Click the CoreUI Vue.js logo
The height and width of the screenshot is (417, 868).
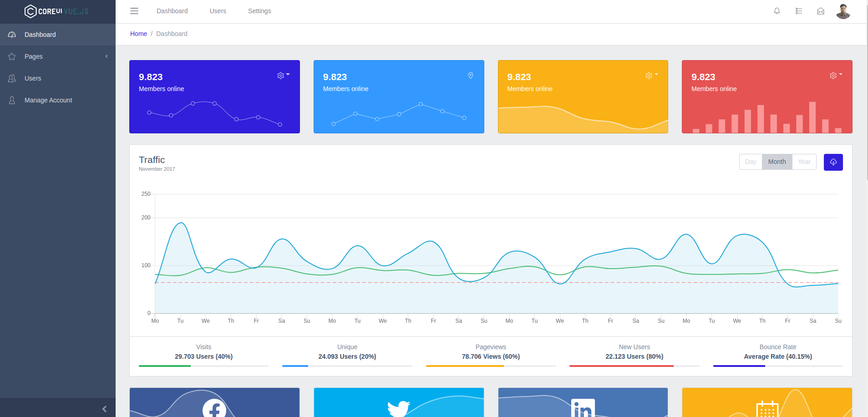56,11
